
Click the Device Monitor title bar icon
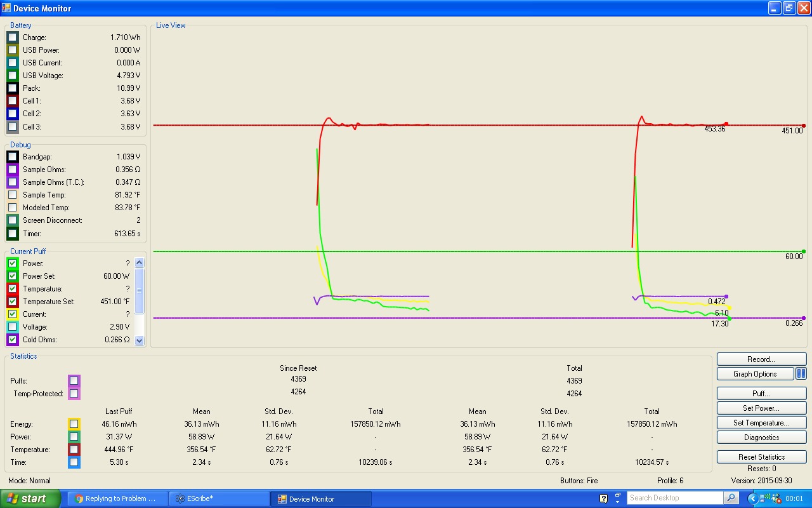click(6, 8)
